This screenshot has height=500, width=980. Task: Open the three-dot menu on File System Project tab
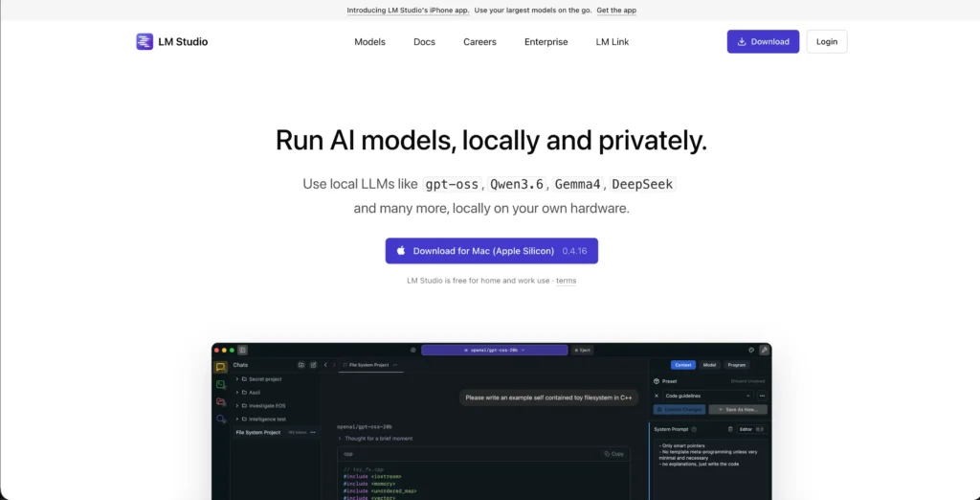(x=395, y=365)
